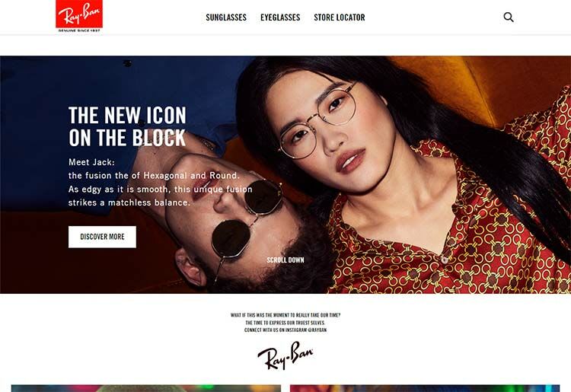Click the Scroll Down link
The image size is (571, 392).
(x=285, y=260)
